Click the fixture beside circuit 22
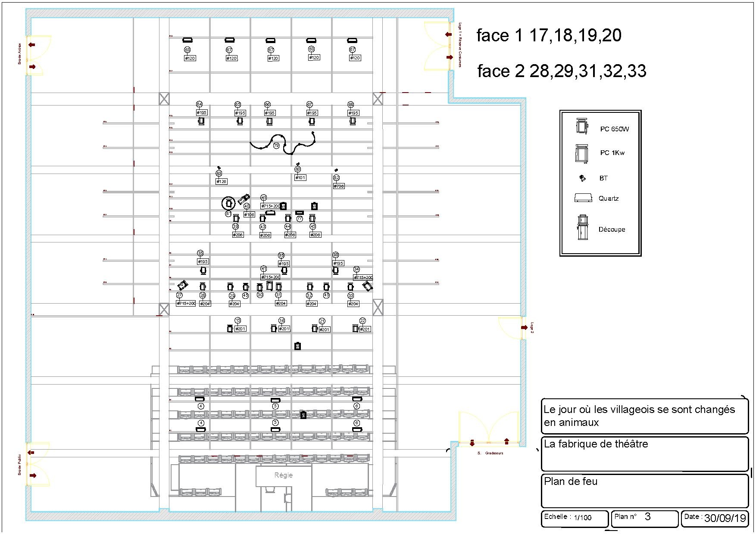This screenshot has height=534, width=756. (x=355, y=328)
